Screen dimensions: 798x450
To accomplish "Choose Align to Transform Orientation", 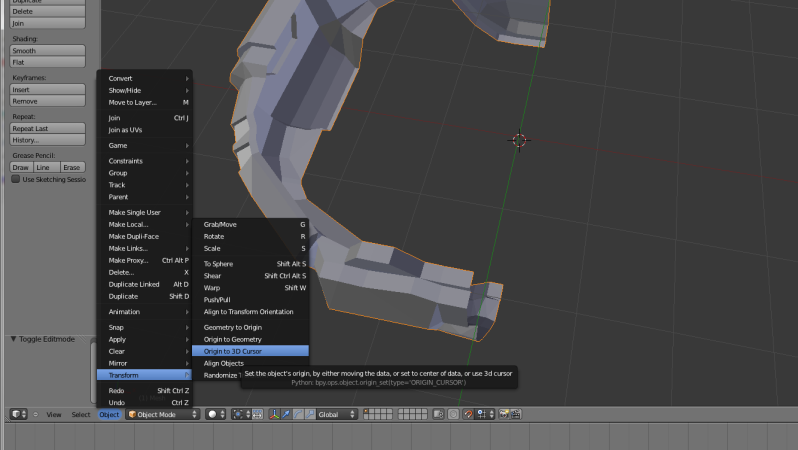I will pyautogui.click(x=250, y=312).
